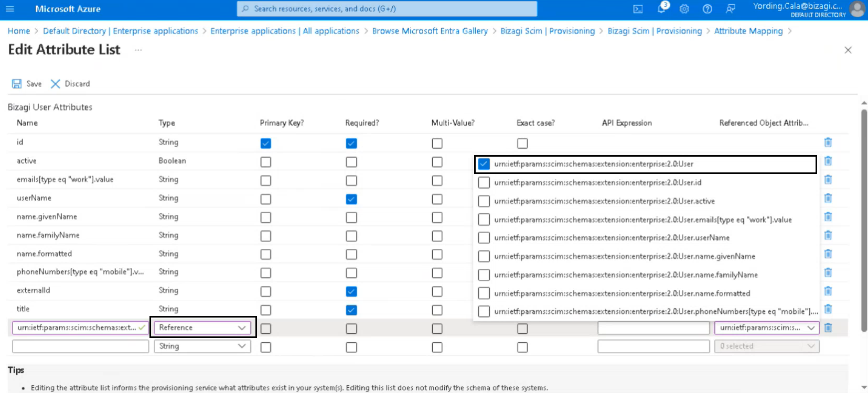
Task: Click the Azure search resources box
Action: pyautogui.click(x=387, y=9)
